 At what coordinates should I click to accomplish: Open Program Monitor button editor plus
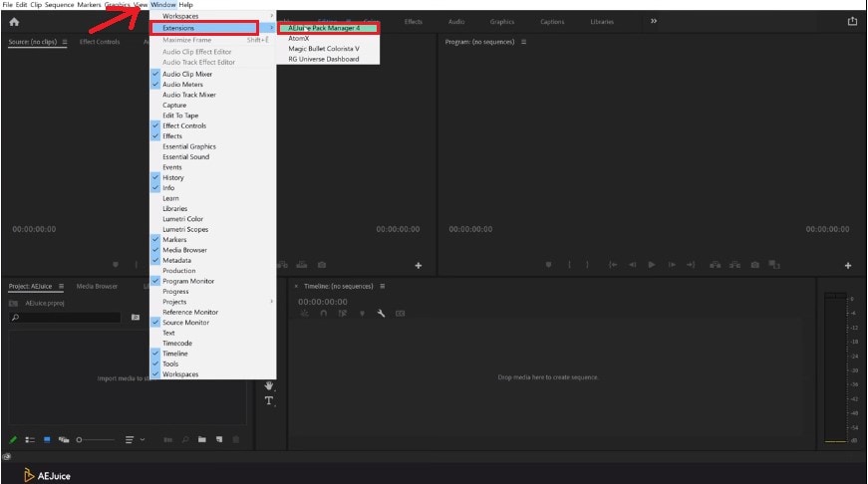847,266
